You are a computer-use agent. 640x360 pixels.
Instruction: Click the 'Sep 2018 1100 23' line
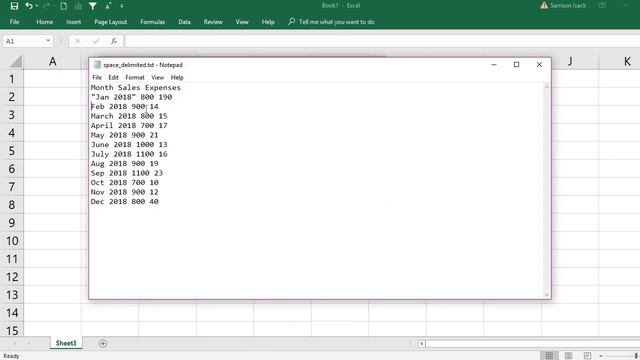(x=127, y=173)
